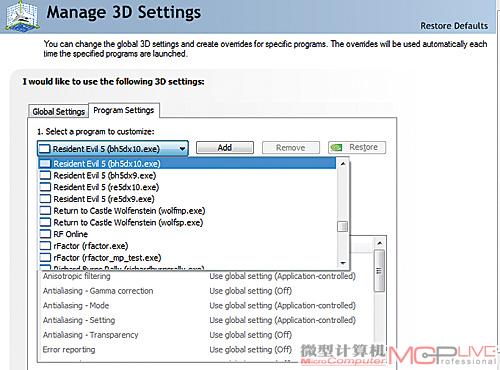Viewport: 500px width, 370px height.
Task: Click the program list scroll down arrow
Action: tap(342, 264)
